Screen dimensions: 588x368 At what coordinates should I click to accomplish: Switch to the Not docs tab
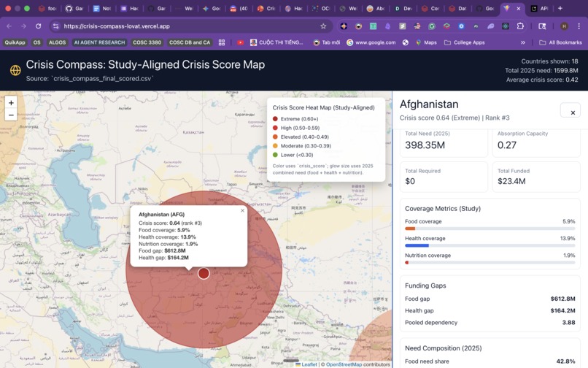point(102,8)
